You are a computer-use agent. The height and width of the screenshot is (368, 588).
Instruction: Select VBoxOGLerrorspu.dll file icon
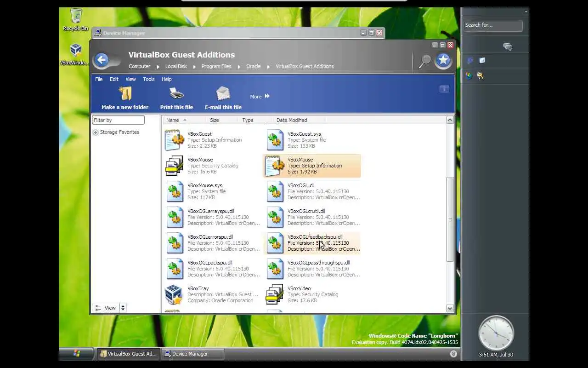[x=175, y=243]
